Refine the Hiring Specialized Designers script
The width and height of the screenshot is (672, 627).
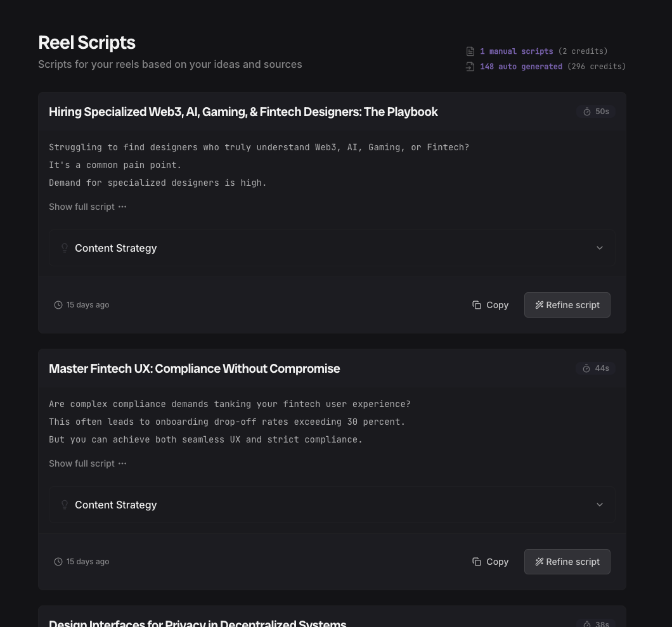[567, 305]
